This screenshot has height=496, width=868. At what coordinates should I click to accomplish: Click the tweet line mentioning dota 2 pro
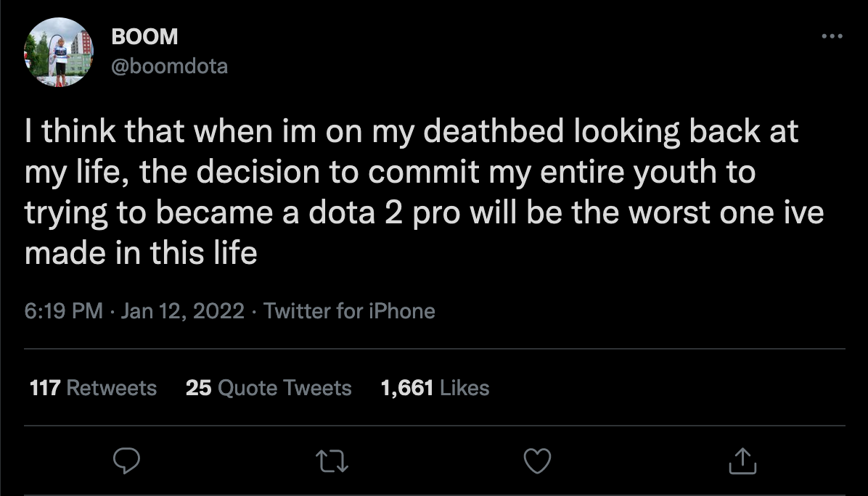(x=424, y=213)
